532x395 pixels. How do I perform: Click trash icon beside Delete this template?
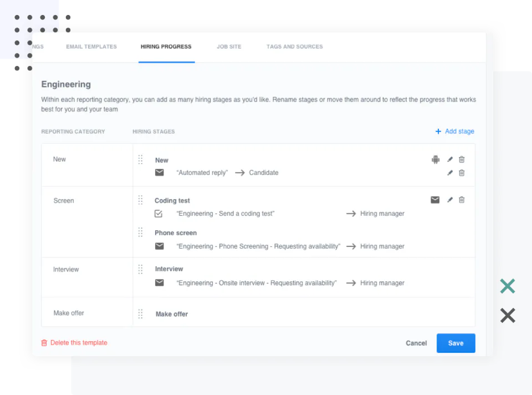[x=44, y=343]
